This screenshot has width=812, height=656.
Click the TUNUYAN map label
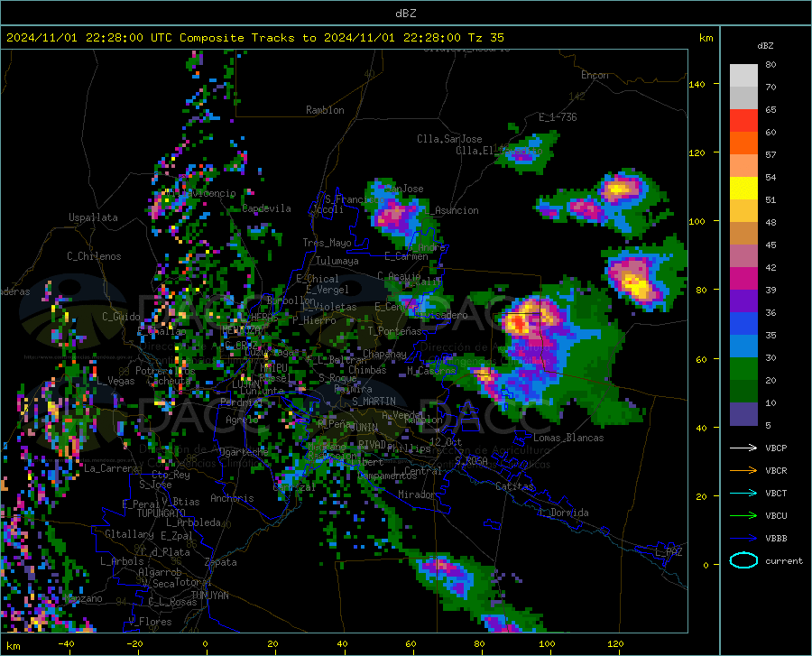[x=209, y=595]
